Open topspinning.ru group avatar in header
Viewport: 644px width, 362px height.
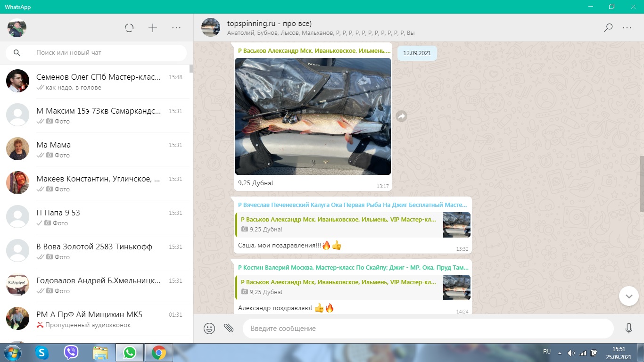point(211,27)
